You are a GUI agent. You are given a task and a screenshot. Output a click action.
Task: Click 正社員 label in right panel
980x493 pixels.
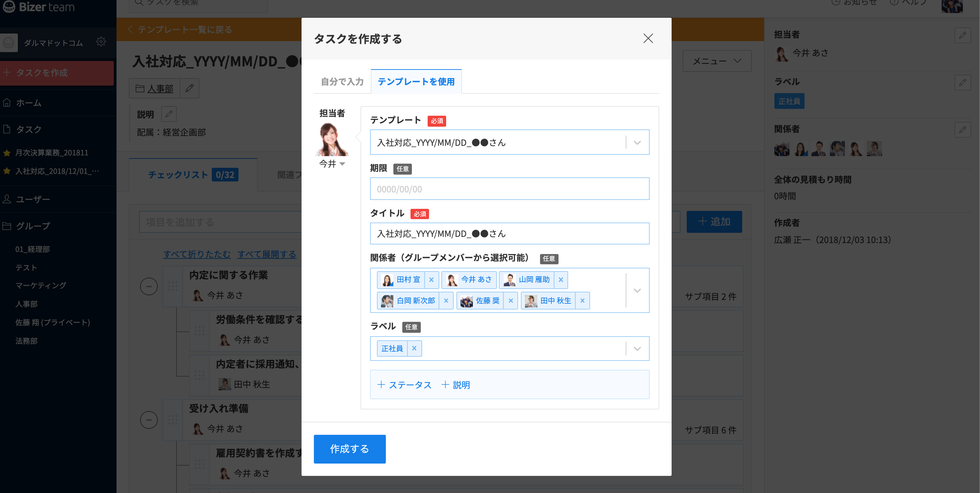pos(789,101)
